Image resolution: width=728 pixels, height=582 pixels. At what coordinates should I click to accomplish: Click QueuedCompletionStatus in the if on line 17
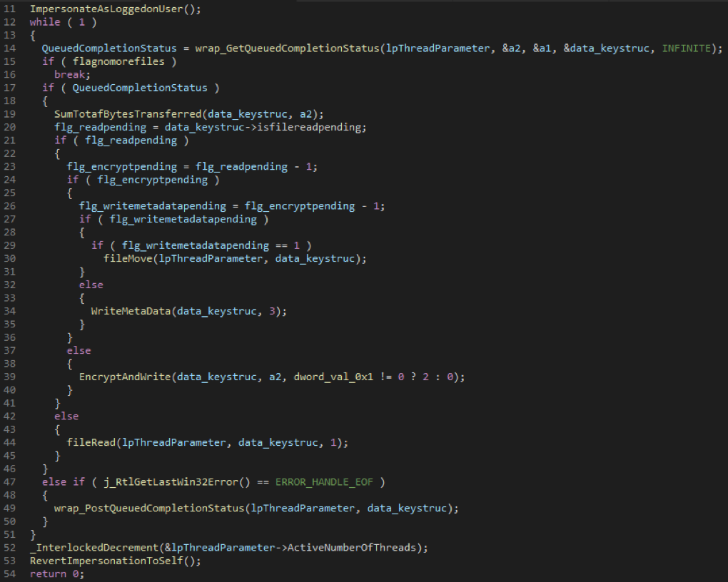coord(140,88)
